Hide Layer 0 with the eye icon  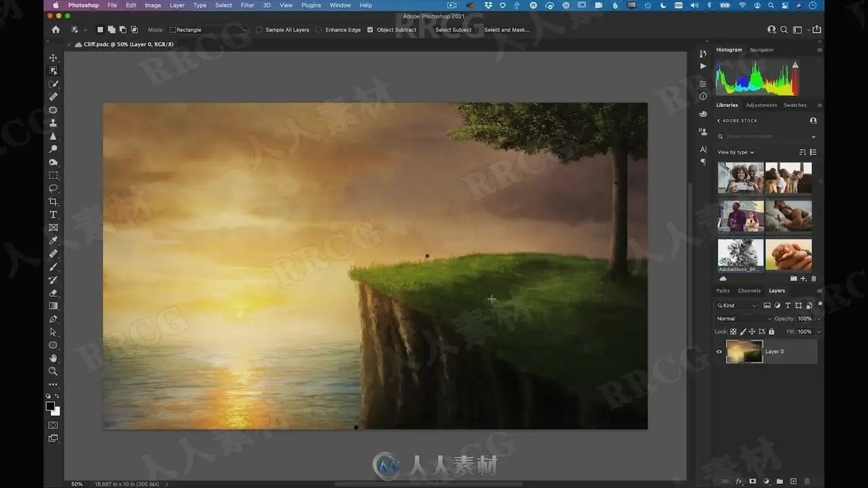(x=719, y=352)
